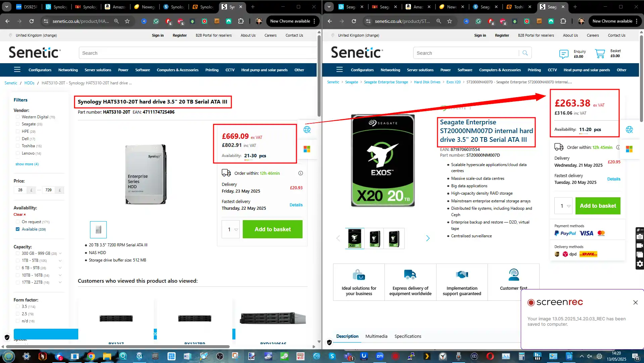This screenshot has width=644, height=363.
Task: Expand the 1TB - 5TB capacity group
Action: [60, 260]
